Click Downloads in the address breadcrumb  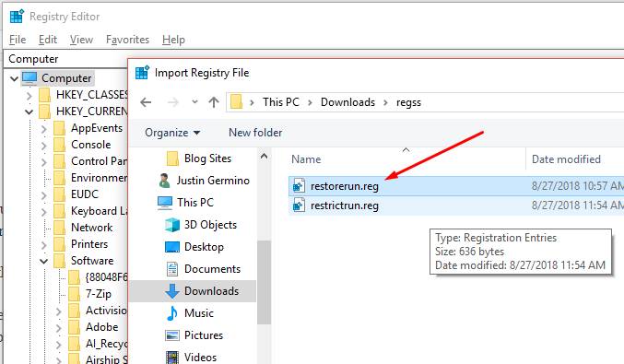point(347,102)
